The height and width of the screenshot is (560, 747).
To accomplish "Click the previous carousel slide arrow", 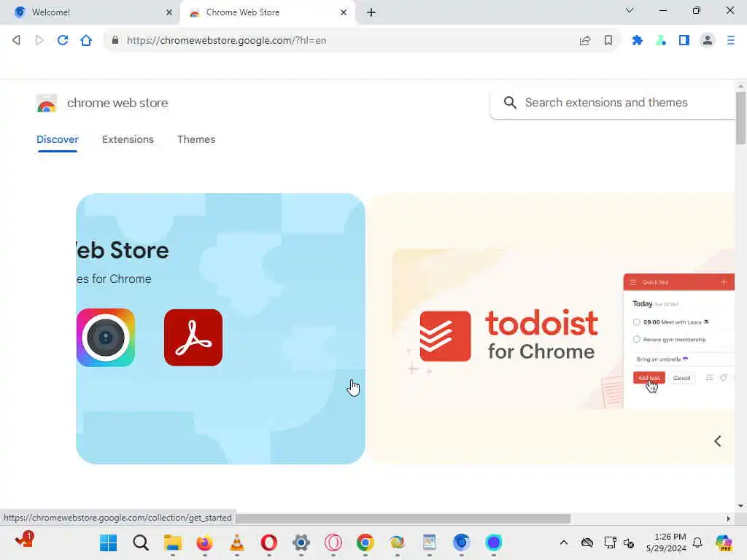I will pyautogui.click(x=718, y=441).
